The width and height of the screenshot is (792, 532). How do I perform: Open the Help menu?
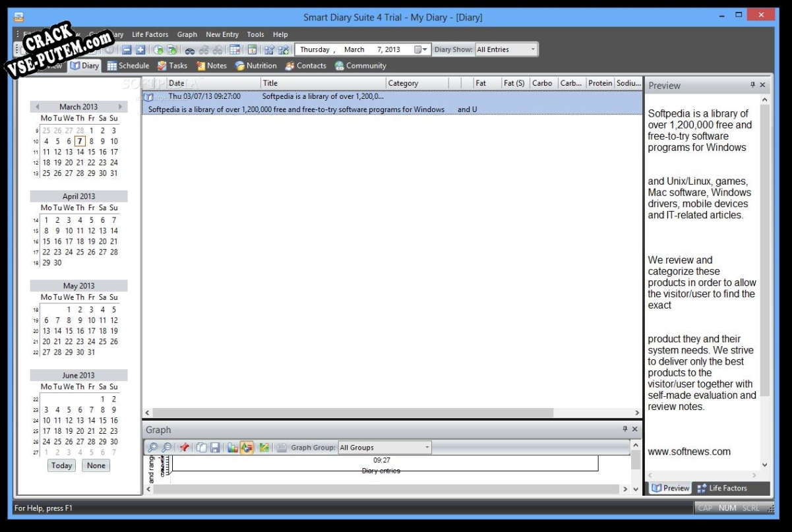click(280, 34)
